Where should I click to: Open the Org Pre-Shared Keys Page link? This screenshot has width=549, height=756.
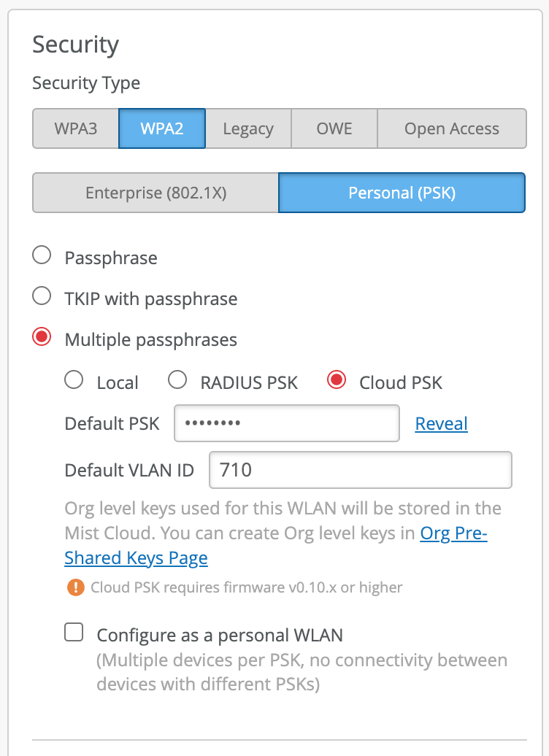pyautogui.click(x=136, y=558)
